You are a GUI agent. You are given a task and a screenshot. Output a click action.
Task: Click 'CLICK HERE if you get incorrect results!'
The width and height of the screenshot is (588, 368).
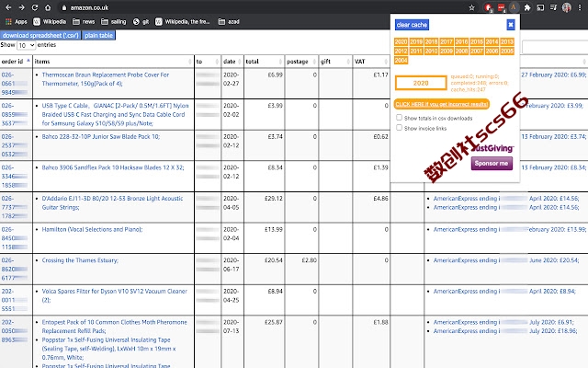tap(442, 104)
